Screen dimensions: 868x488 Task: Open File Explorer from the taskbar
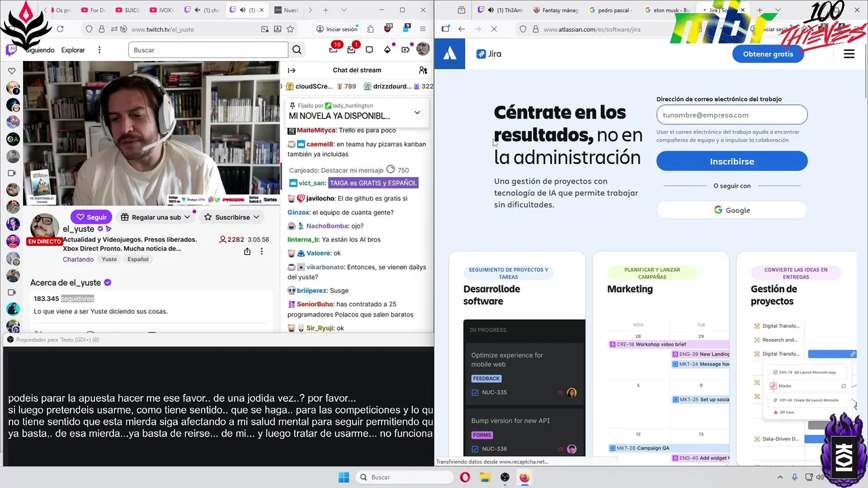coord(485,477)
